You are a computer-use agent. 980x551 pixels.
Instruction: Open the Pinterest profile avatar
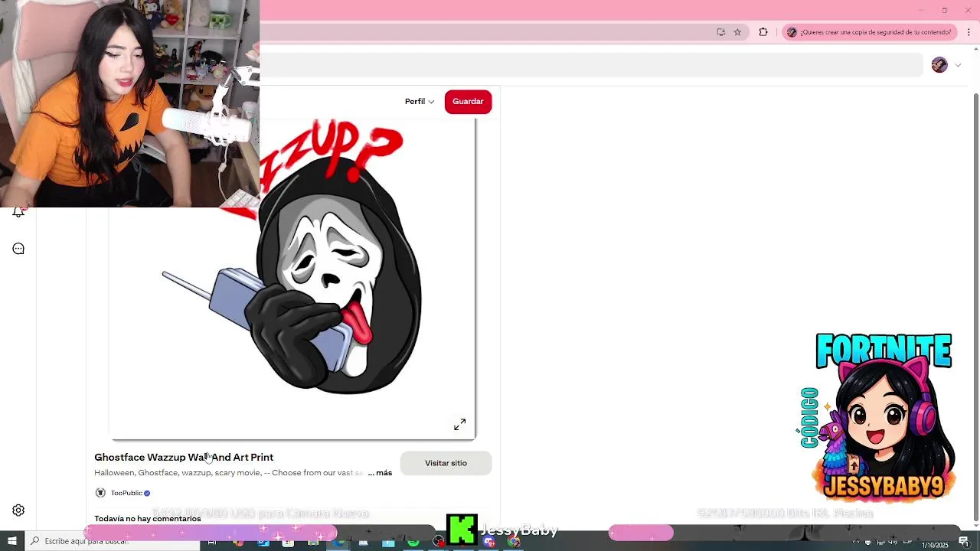(939, 65)
